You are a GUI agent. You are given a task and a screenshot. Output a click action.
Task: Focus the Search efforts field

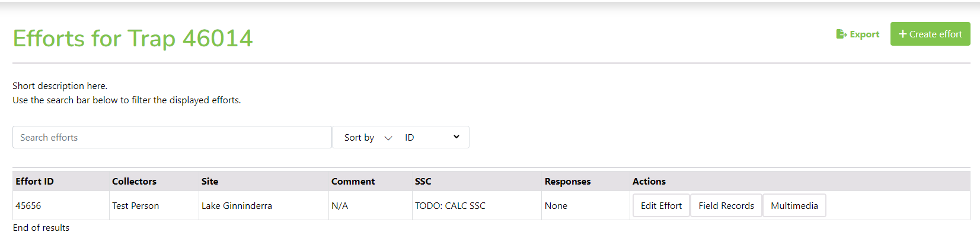pyautogui.click(x=172, y=137)
